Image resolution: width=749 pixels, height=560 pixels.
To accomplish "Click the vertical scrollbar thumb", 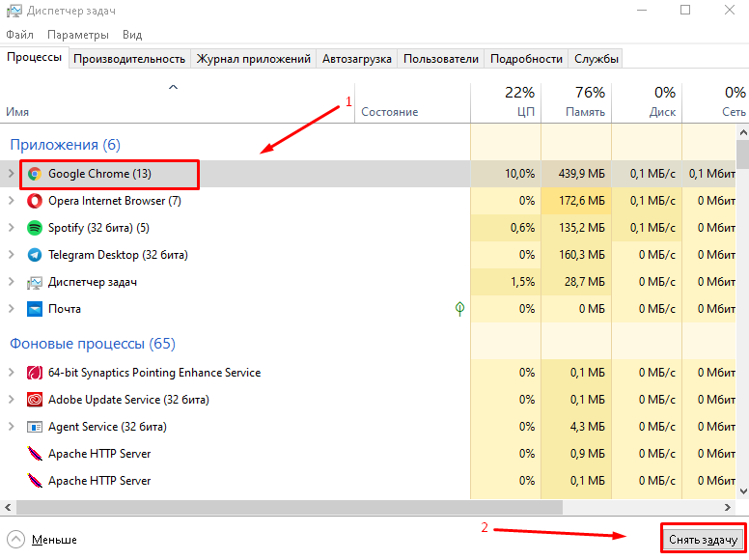I will click(x=743, y=154).
